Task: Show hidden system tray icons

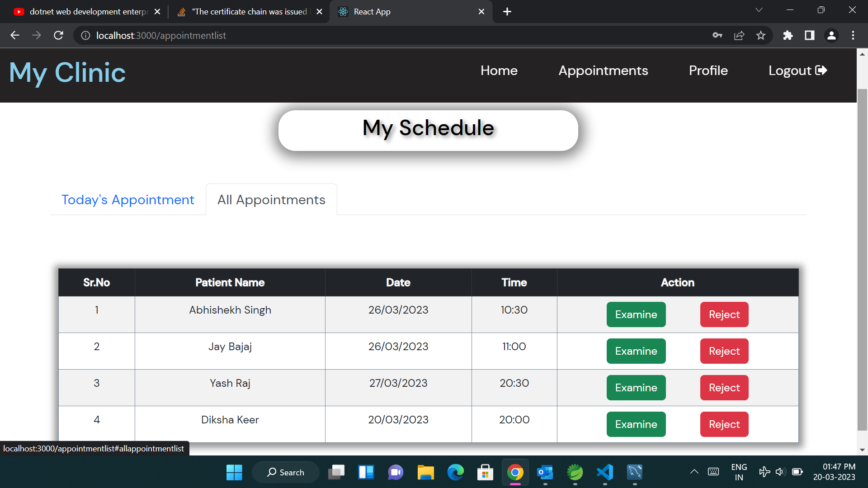Action: [x=694, y=472]
